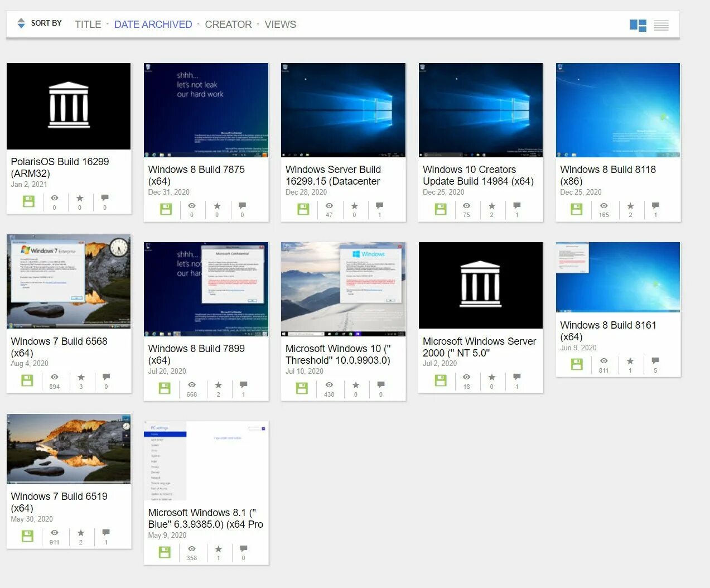Sort the collection by CREATOR
The width and height of the screenshot is (710, 588).
tap(228, 24)
